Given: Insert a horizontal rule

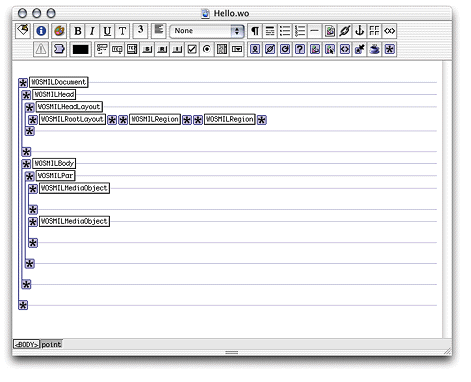Looking at the screenshot, I should pos(314,31).
